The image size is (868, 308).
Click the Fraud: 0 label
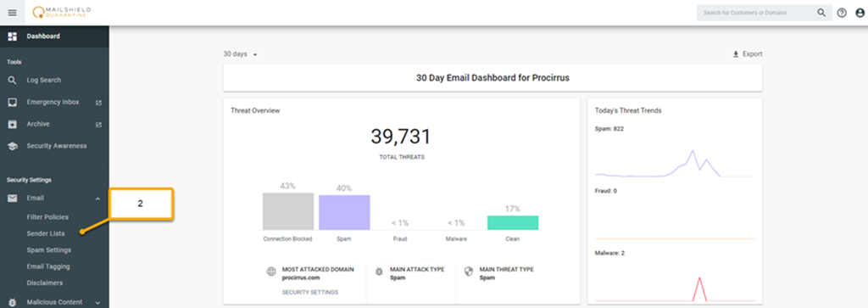coord(605,191)
